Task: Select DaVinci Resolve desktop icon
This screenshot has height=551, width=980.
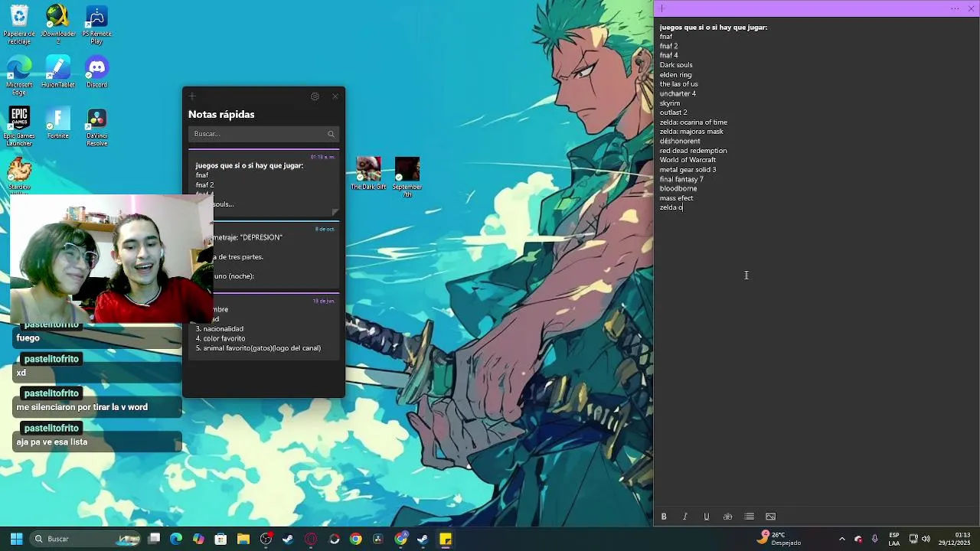Action: (96, 126)
